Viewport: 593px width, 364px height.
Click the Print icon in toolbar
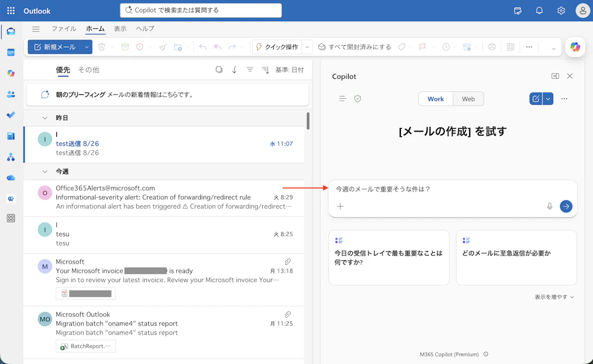(x=492, y=47)
